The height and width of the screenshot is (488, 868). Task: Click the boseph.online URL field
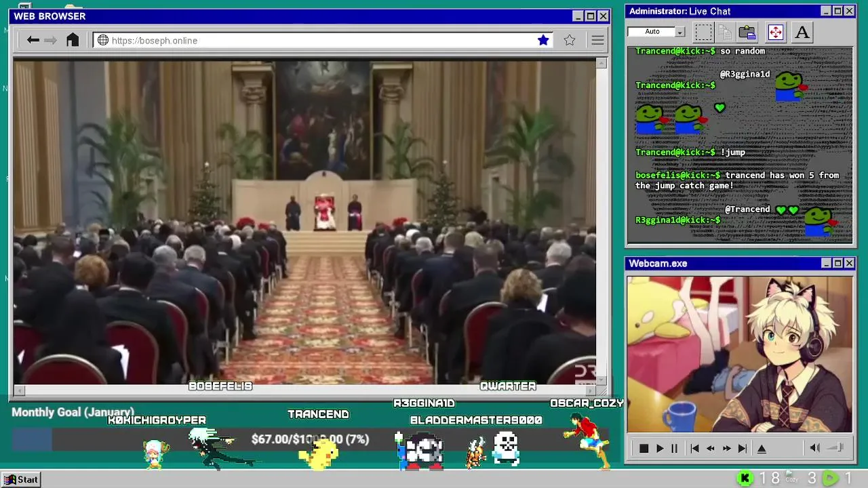[323, 40]
